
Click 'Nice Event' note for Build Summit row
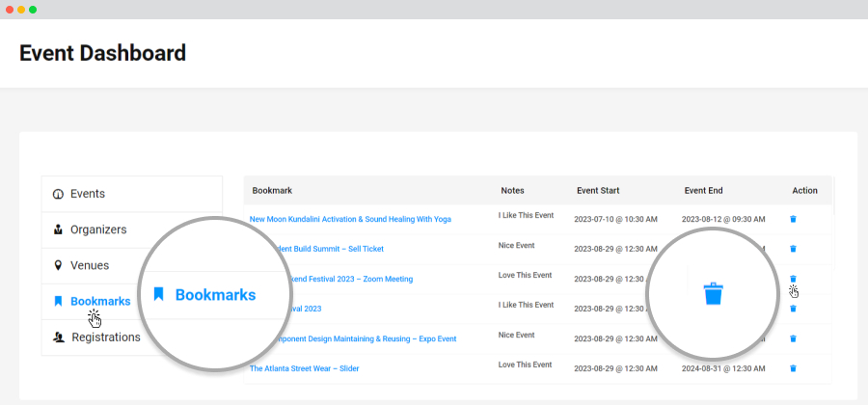coord(517,245)
